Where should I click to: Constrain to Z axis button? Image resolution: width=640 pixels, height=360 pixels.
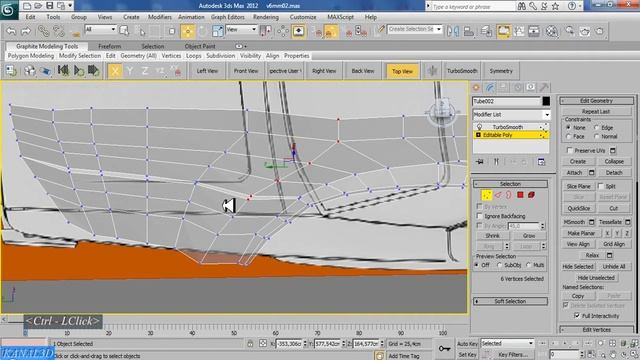[145, 71]
